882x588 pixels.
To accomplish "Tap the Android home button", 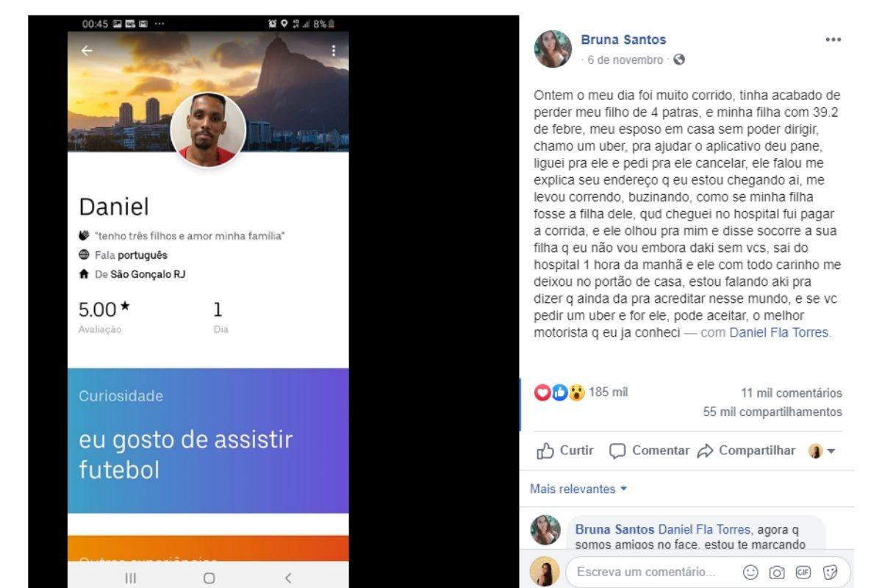I will pyautogui.click(x=209, y=578).
